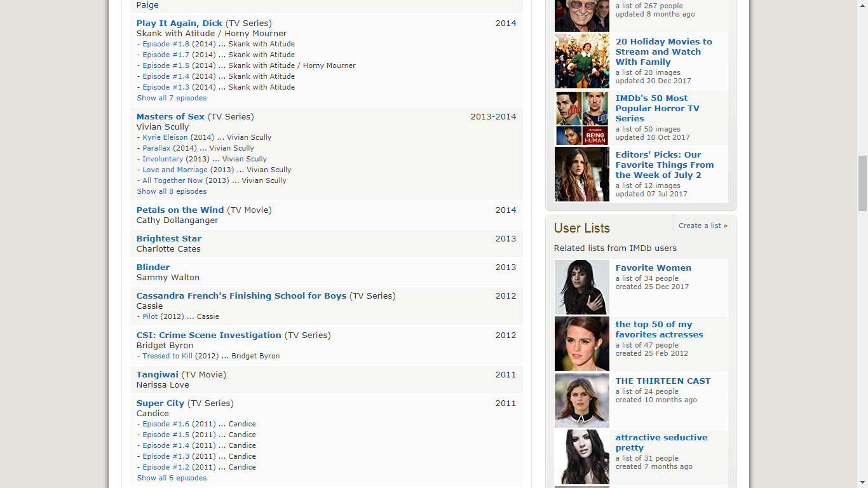Open IMDb's 50 Most Popular Horror TV Series
Image resolution: width=868 pixels, height=488 pixels.
click(x=657, y=109)
